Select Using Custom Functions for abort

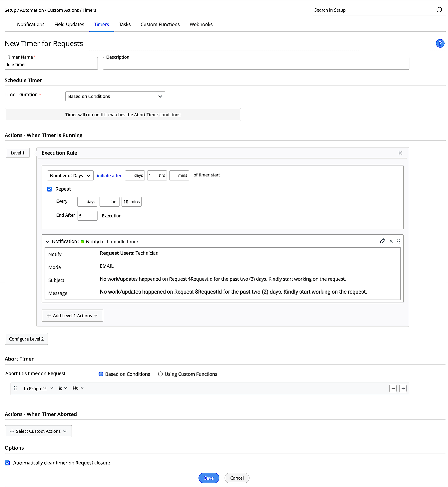160,374
